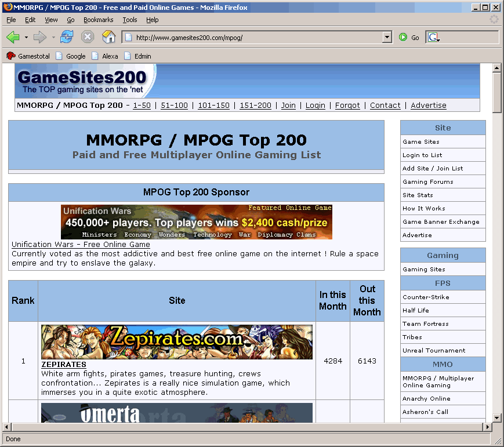The height and width of the screenshot is (447, 504).
Task: Follow the ZEPIRATES site link
Action: point(64,365)
